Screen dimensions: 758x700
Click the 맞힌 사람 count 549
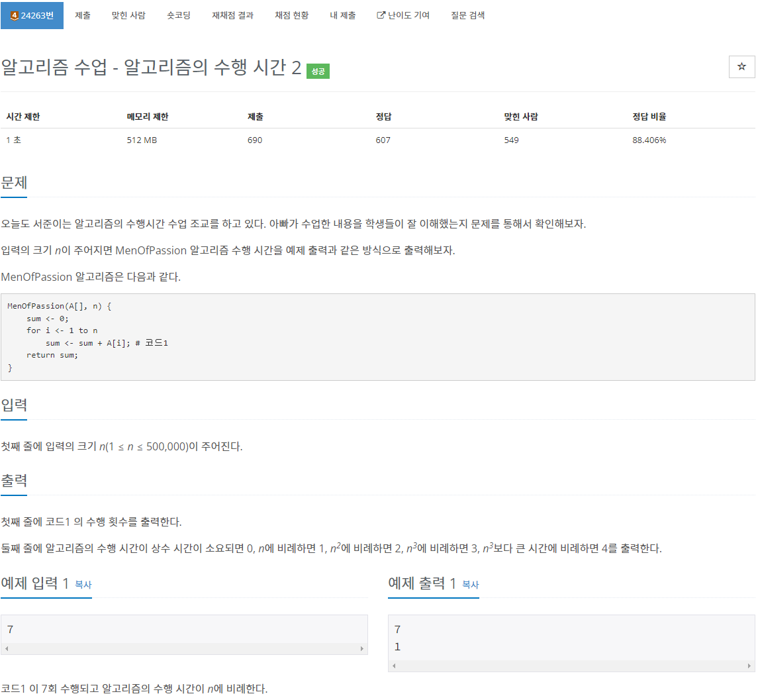click(512, 140)
